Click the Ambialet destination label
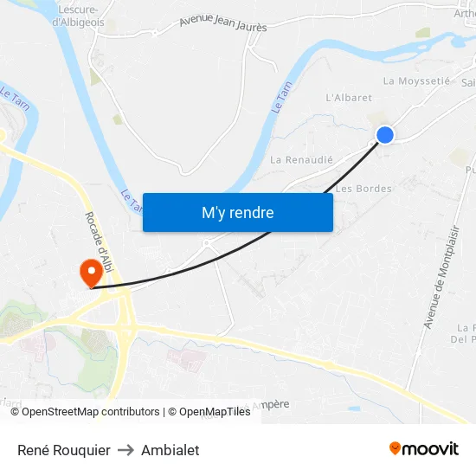 (170, 450)
